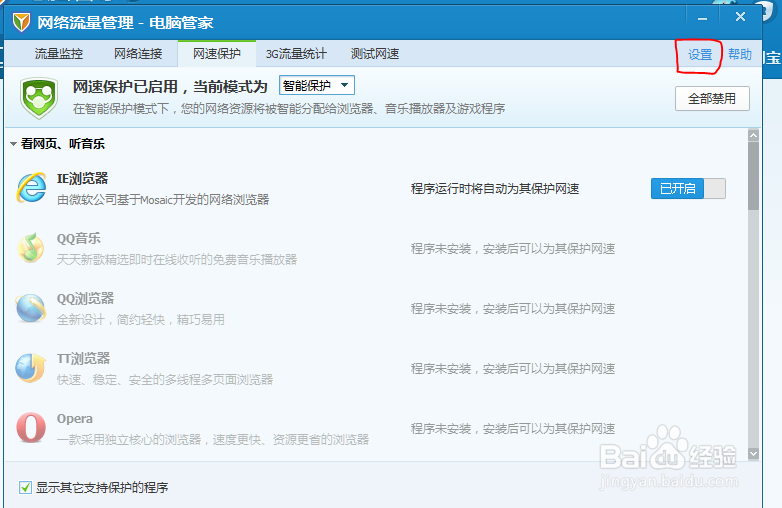Screen dimensions: 782x508
Task: Click 程序未安装 status in the TT浏览器 row
Action: pos(513,369)
